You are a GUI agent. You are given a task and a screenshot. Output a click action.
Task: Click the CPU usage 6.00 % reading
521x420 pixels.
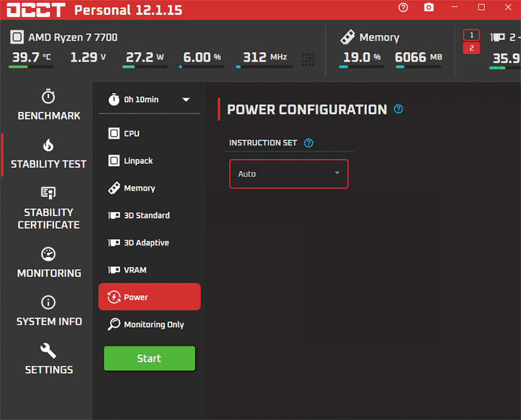[x=202, y=57]
